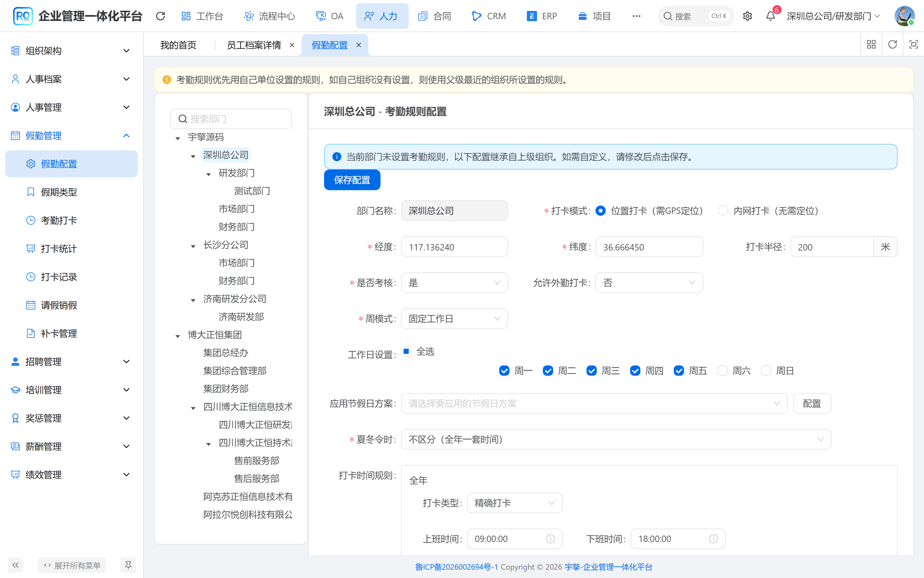This screenshot has width=924, height=578.
Task: Open 打卡统计 in the sidebar
Action: pyautogui.click(x=72, y=249)
